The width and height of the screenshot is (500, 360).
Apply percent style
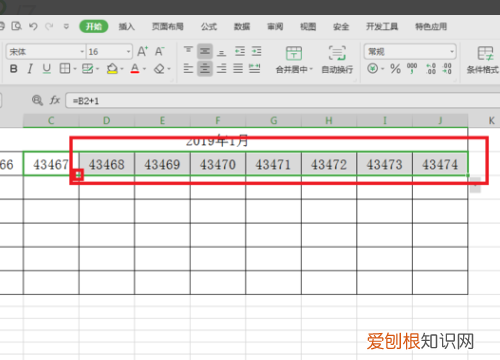395,69
